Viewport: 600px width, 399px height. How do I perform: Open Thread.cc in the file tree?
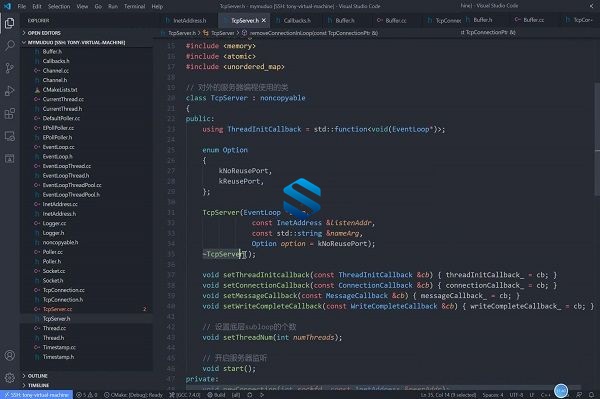pyautogui.click(x=87, y=328)
